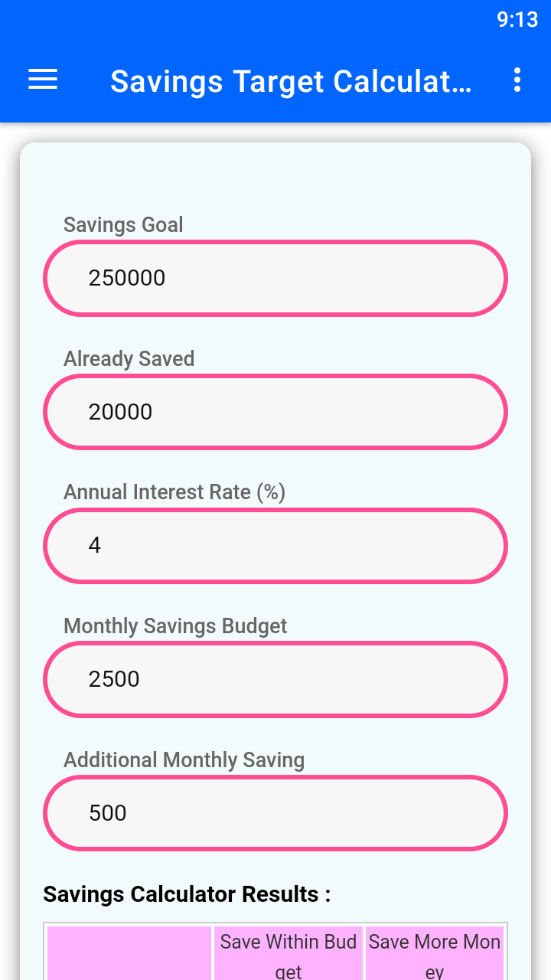Tap the Already Saved label text
551x980 pixels.
129,358
